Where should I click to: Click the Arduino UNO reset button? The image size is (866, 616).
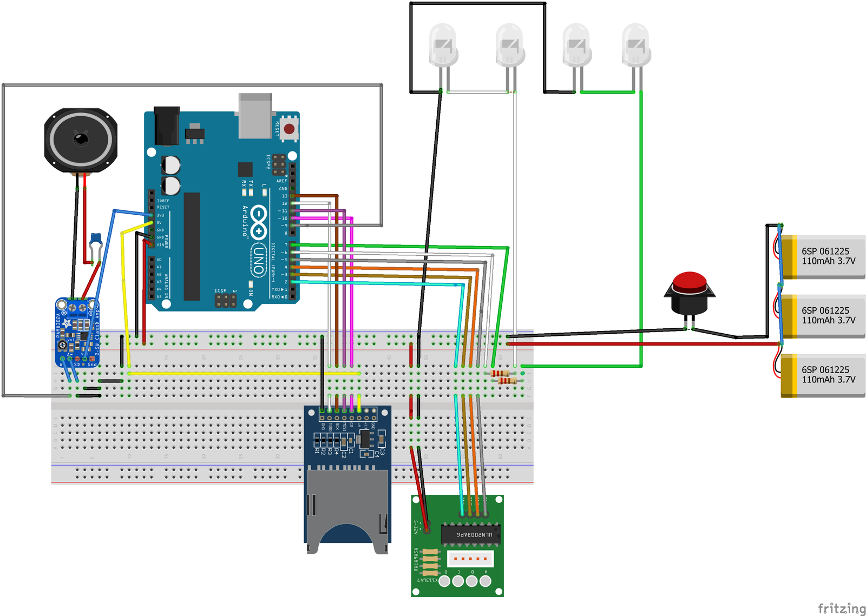tap(289, 129)
